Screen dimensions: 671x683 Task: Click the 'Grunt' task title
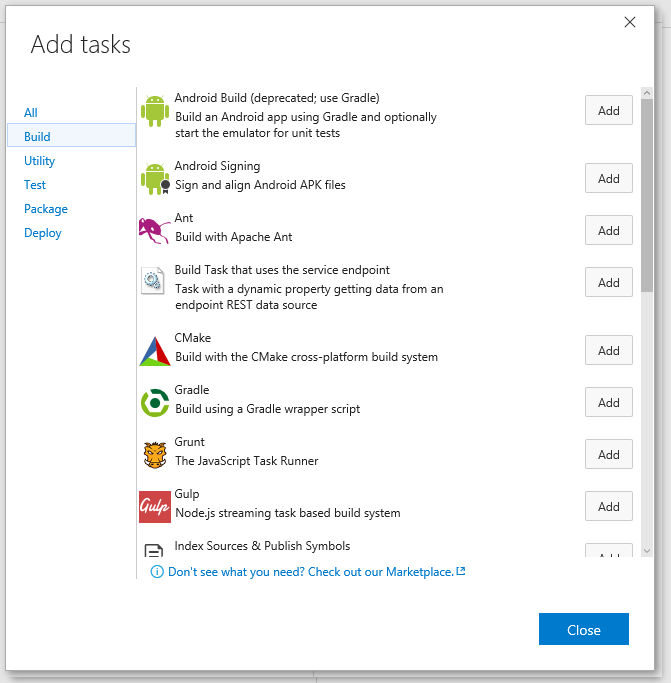189,442
